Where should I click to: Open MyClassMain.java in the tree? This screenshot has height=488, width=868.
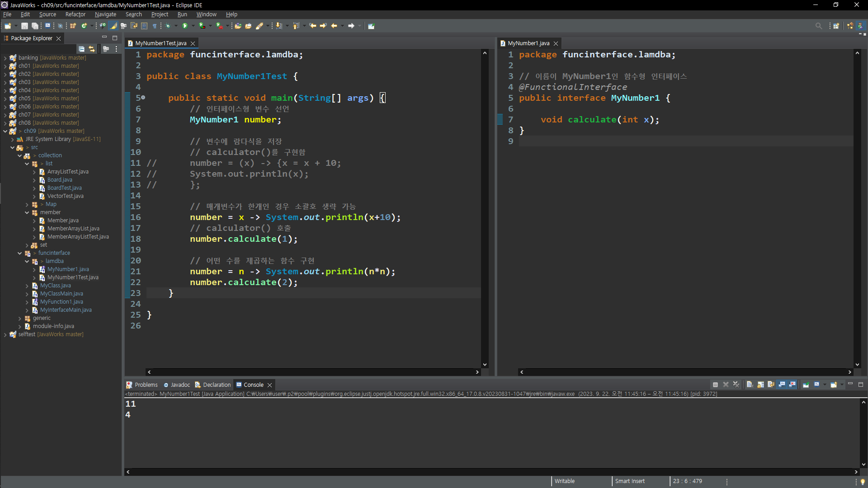(61, 294)
